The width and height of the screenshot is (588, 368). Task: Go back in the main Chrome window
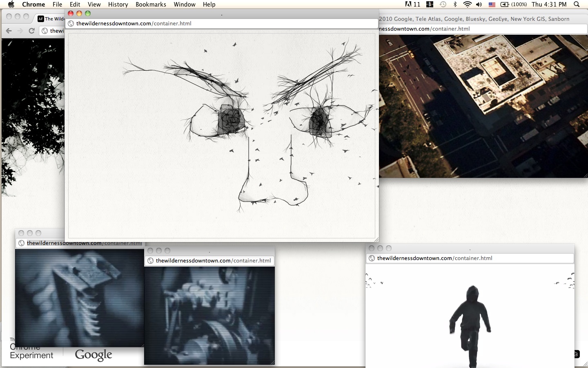tap(9, 31)
